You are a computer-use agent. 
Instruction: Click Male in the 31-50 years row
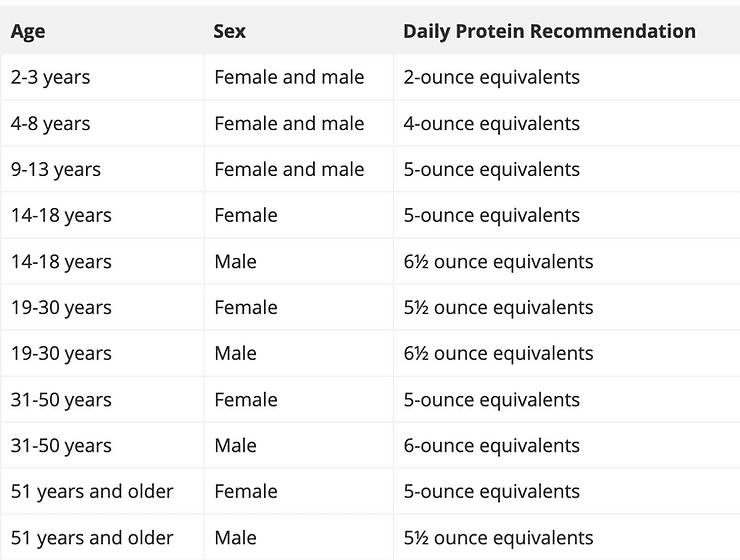point(235,445)
